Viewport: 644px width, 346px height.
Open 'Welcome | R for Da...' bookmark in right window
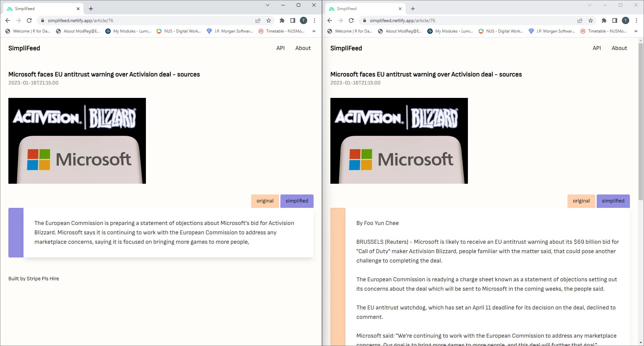pos(350,31)
